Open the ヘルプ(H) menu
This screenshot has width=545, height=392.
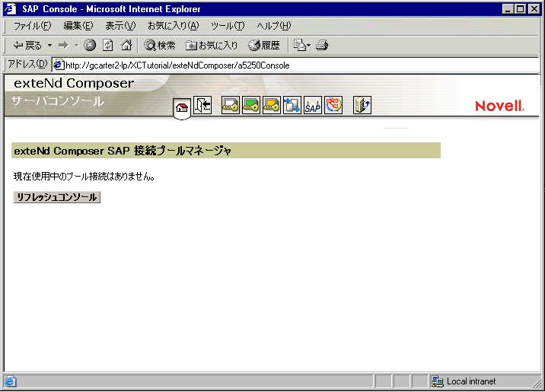click(x=274, y=26)
